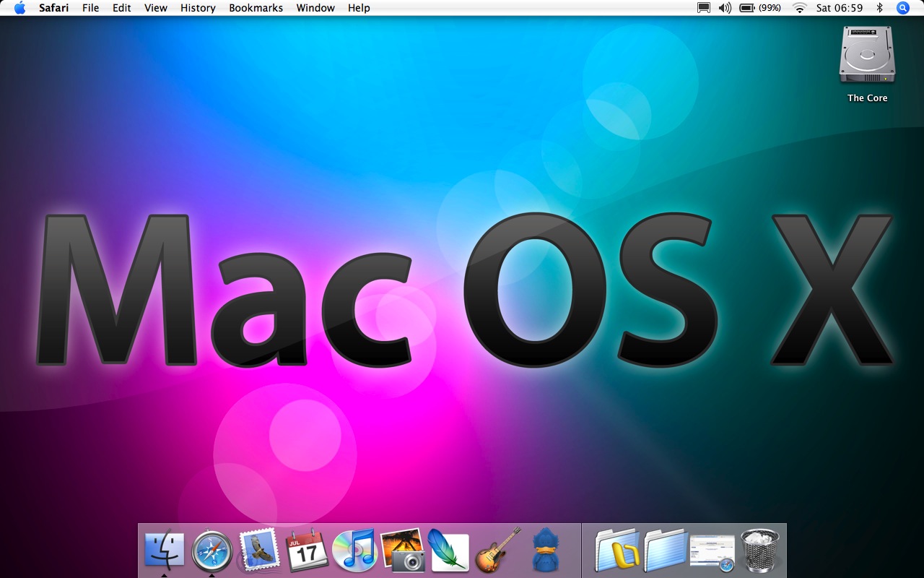This screenshot has height=578, width=924.
Task: Open the Window menu
Action: (x=315, y=8)
